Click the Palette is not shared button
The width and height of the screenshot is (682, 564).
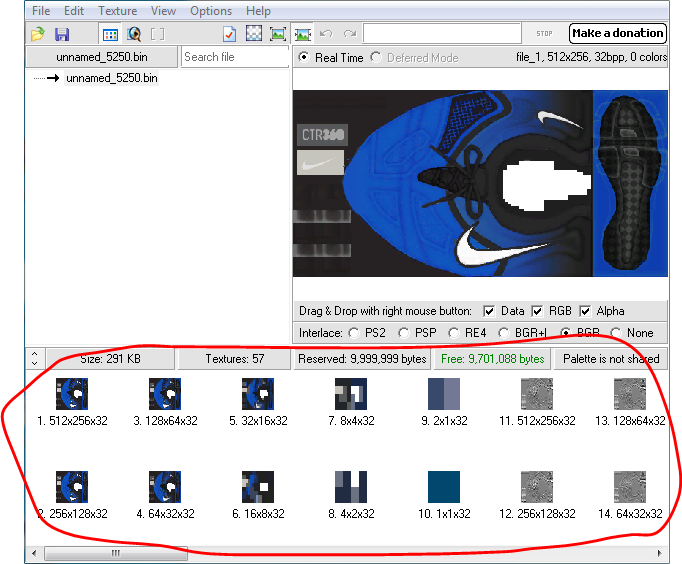[x=611, y=358]
